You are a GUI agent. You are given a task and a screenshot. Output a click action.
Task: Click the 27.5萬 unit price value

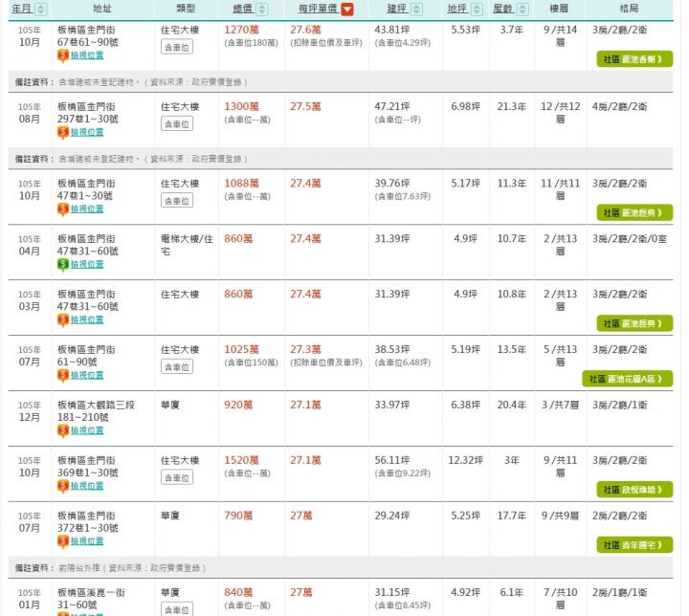pyautogui.click(x=305, y=107)
